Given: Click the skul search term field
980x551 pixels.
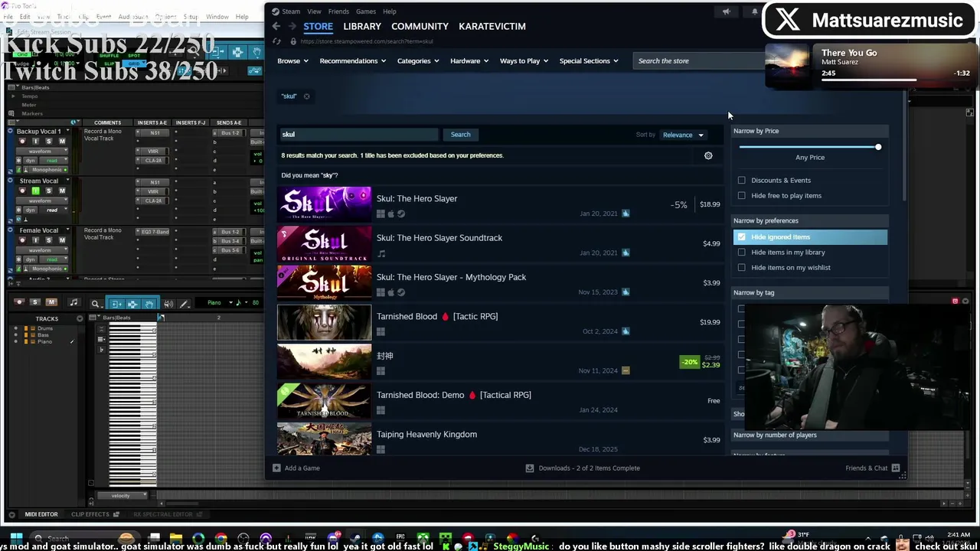Looking at the screenshot, I should click(x=358, y=135).
